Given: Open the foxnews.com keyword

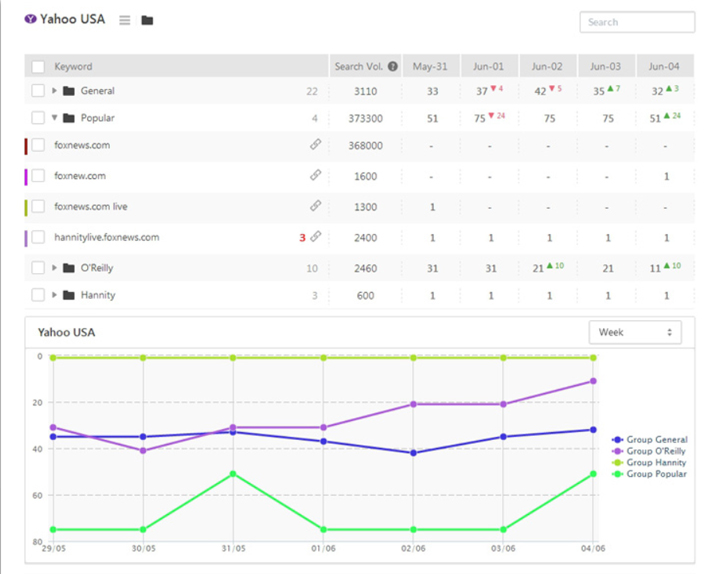Looking at the screenshot, I should coord(82,145).
